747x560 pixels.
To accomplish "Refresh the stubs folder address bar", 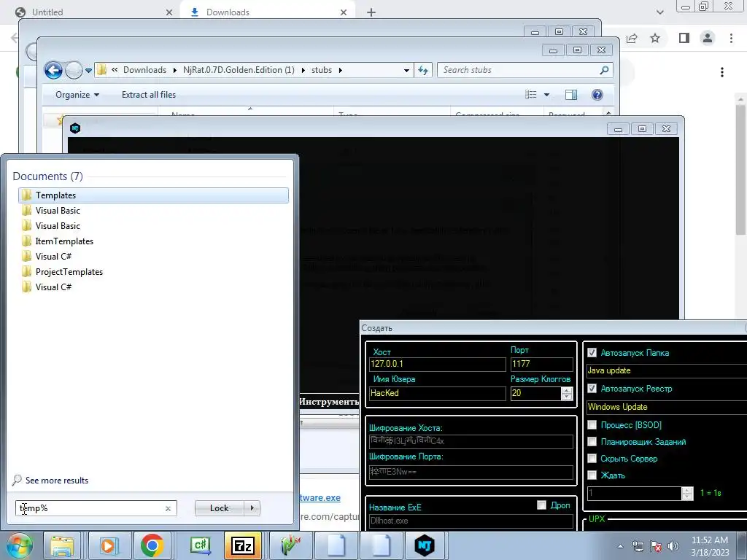I will coord(423,70).
